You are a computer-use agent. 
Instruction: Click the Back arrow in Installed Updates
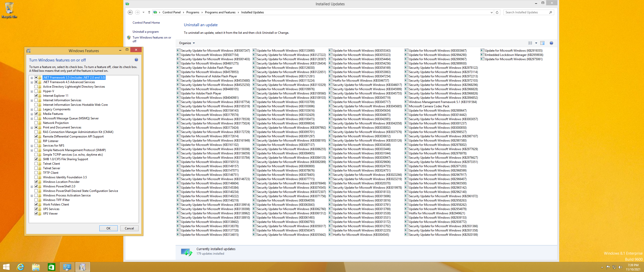point(130,12)
